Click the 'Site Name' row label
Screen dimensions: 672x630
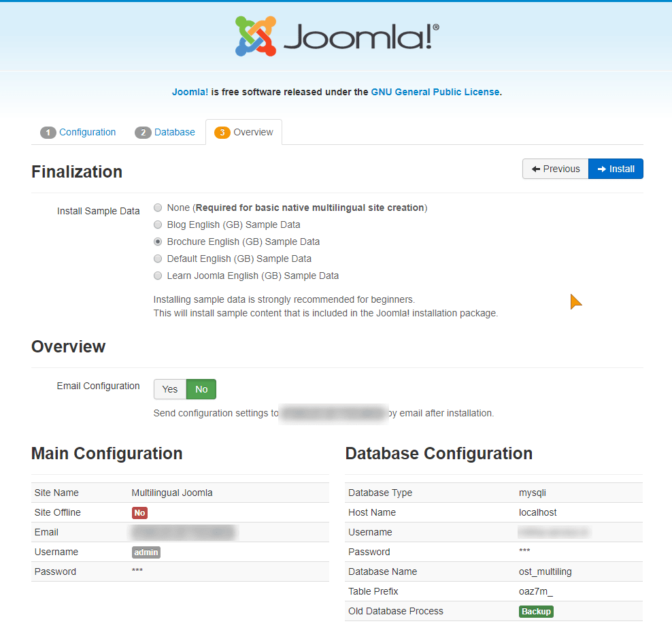56,493
